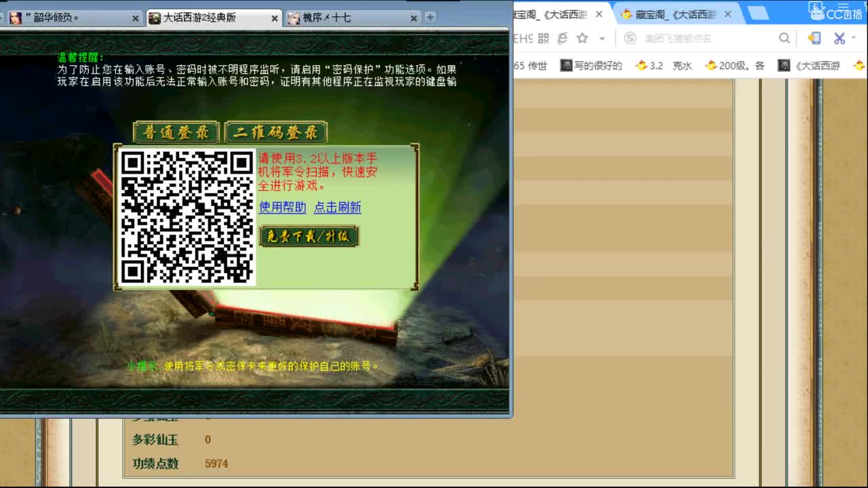The width and height of the screenshot is (868, 488).
Task: Switch to 普通登录 normal login
Action: [176, 132]
